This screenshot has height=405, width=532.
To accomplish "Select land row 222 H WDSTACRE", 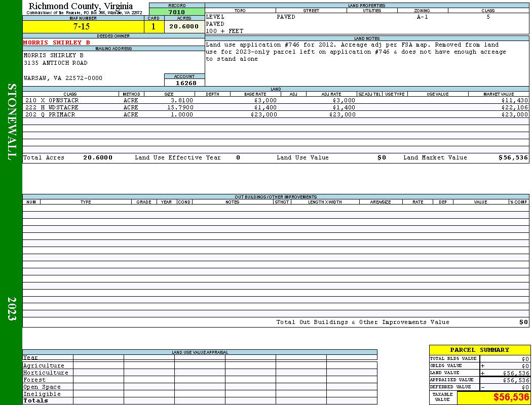I will tap(276, 107).
